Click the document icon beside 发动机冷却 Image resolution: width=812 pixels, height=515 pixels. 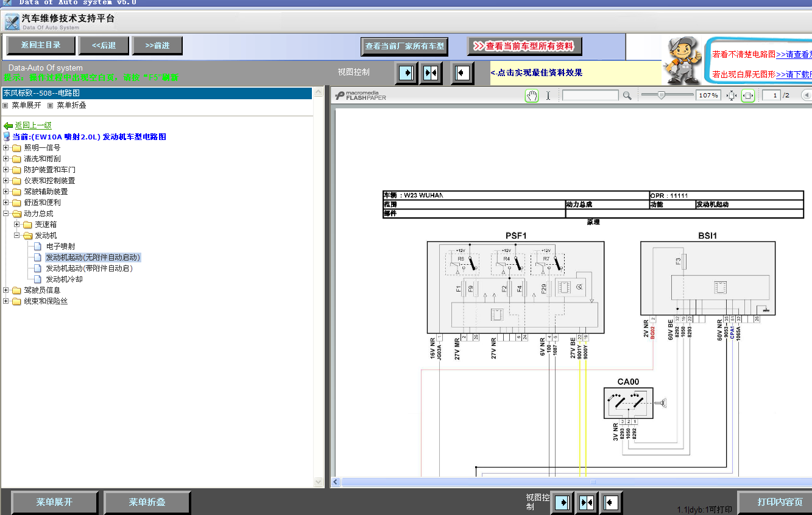pyautogui.click(x=38, y=279)
